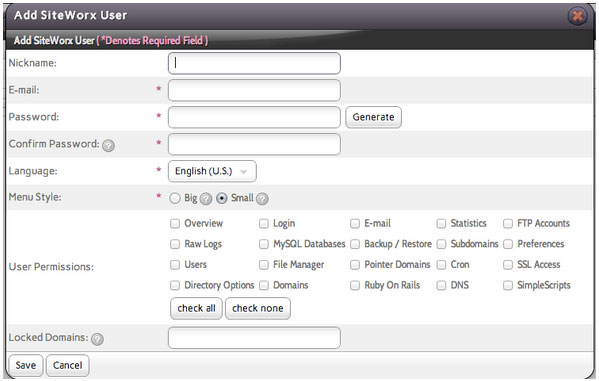Check the Domains permission checkbox

coord(264,285)
